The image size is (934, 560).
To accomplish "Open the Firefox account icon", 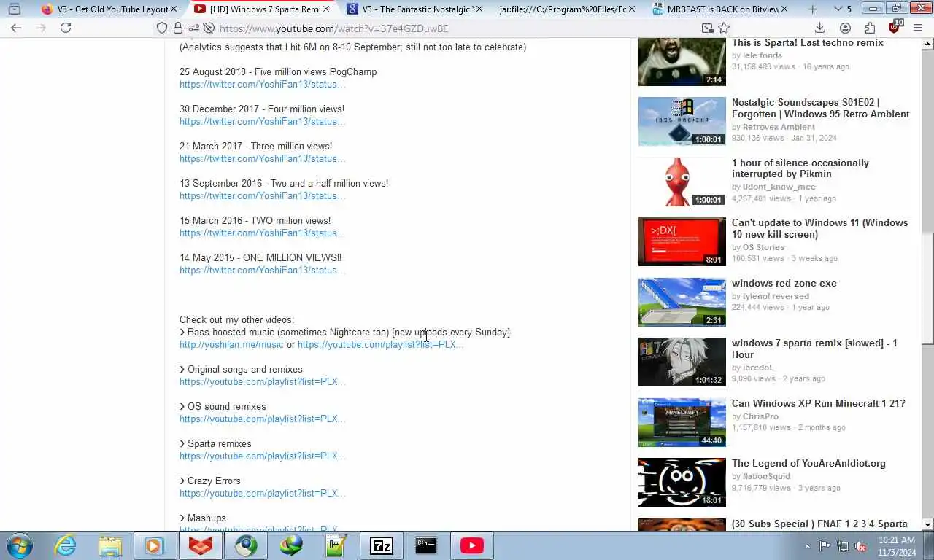I will 845,28.
